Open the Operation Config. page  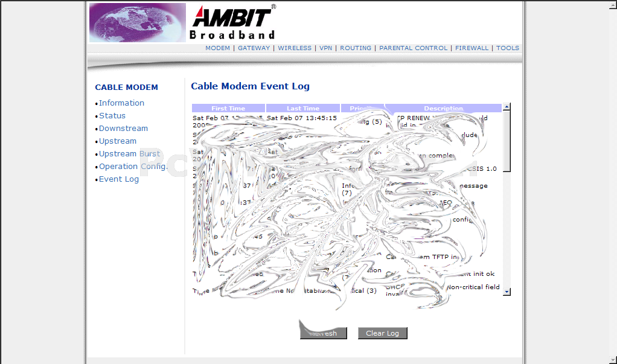pos(133,167)
